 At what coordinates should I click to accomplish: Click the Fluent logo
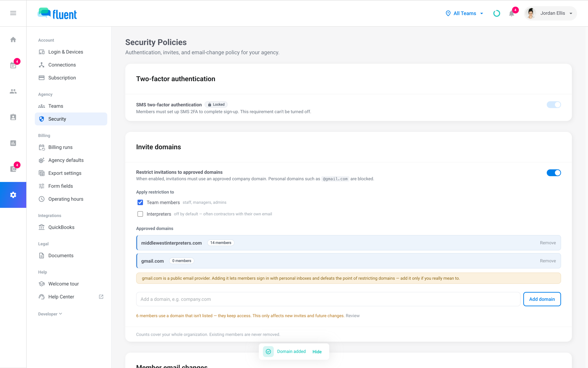click(57, 13)
